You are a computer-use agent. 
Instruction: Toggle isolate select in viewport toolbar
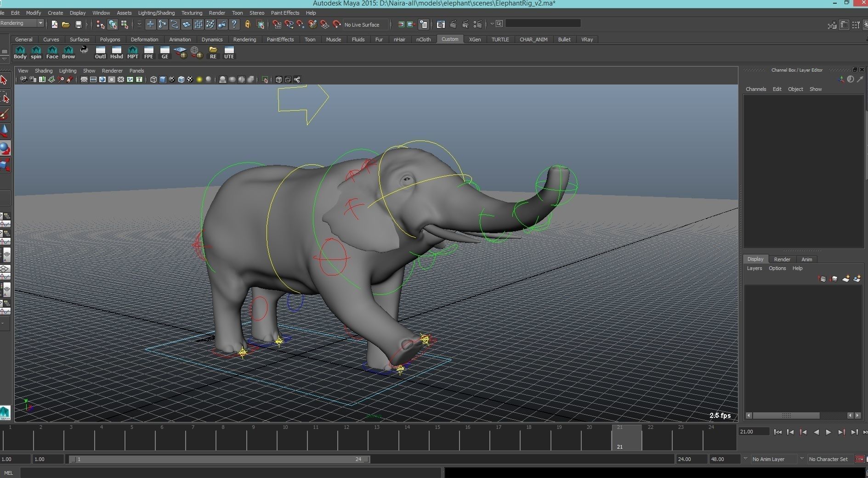coord(265,79)
